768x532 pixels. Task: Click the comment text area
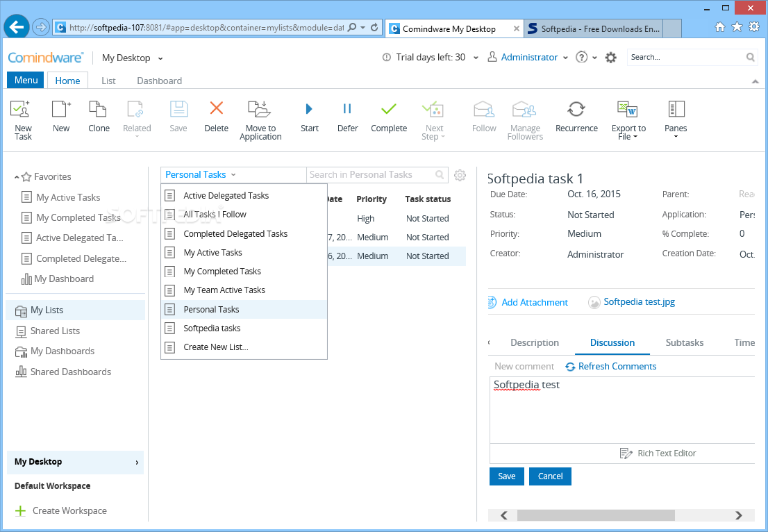click(622, 410)
